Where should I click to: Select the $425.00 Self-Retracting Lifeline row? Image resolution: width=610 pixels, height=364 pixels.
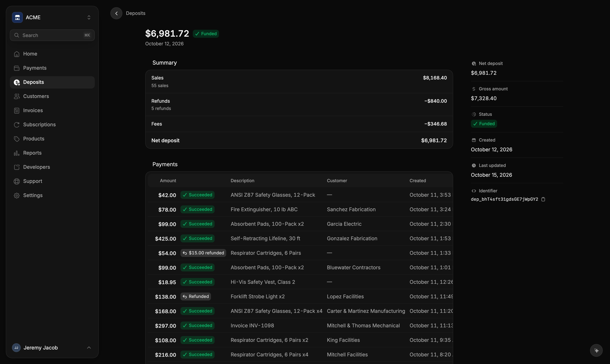300,238
